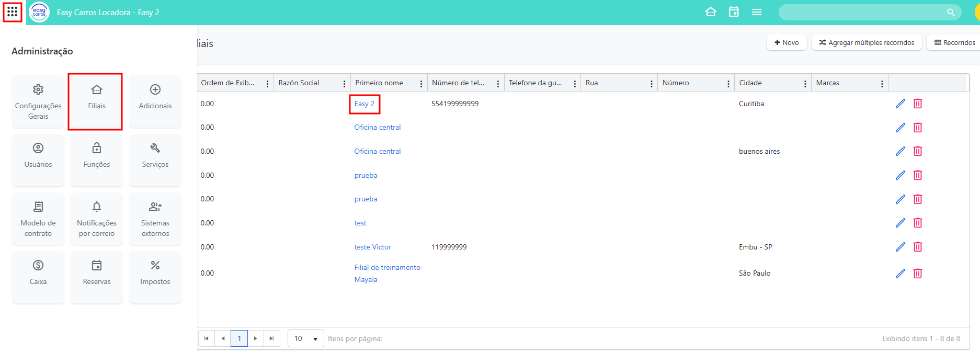Screen dimensions: 980x352
Task: Go to next page arrow
Action: pos(255,338)
